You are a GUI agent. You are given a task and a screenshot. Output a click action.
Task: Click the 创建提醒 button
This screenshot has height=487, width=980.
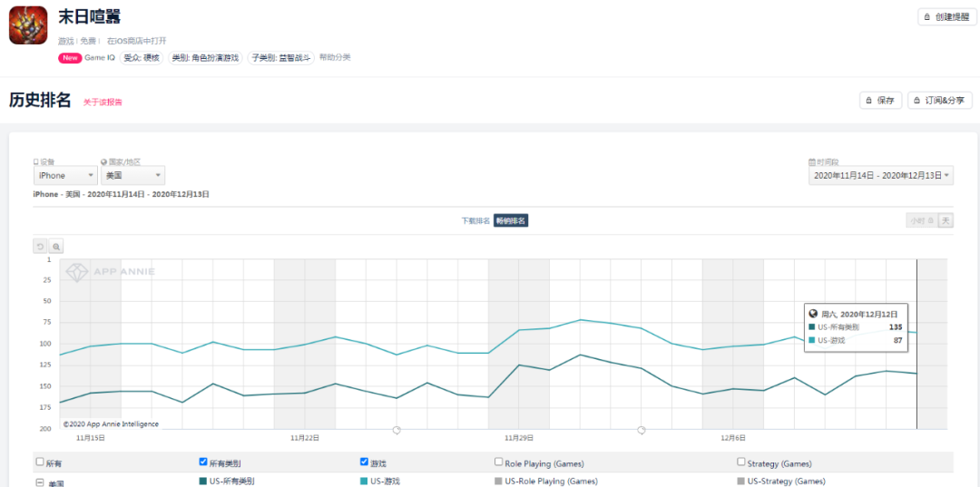coord(947,17)
